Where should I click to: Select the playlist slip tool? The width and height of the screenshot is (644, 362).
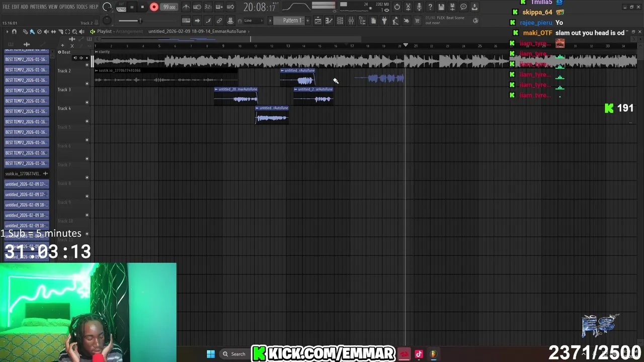pyautogui.click(x=53, y=32)
